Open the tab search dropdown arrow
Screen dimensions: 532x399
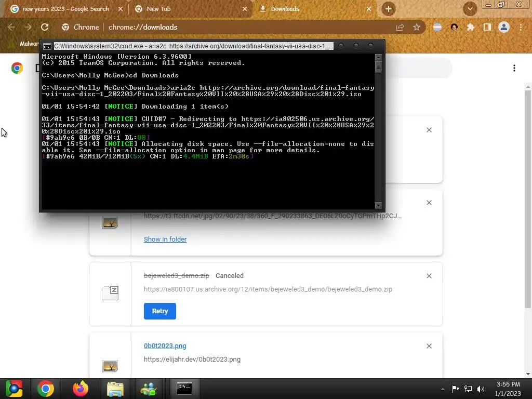point(470,9)
